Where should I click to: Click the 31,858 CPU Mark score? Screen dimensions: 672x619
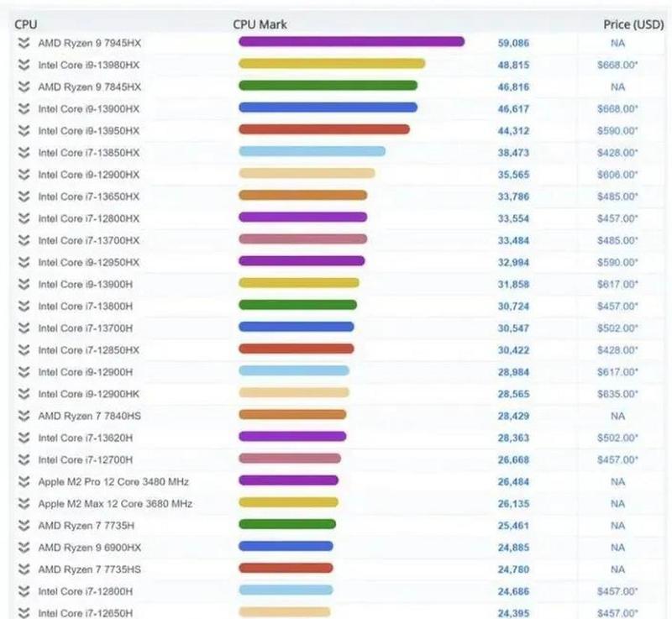(x=513, y=285)
